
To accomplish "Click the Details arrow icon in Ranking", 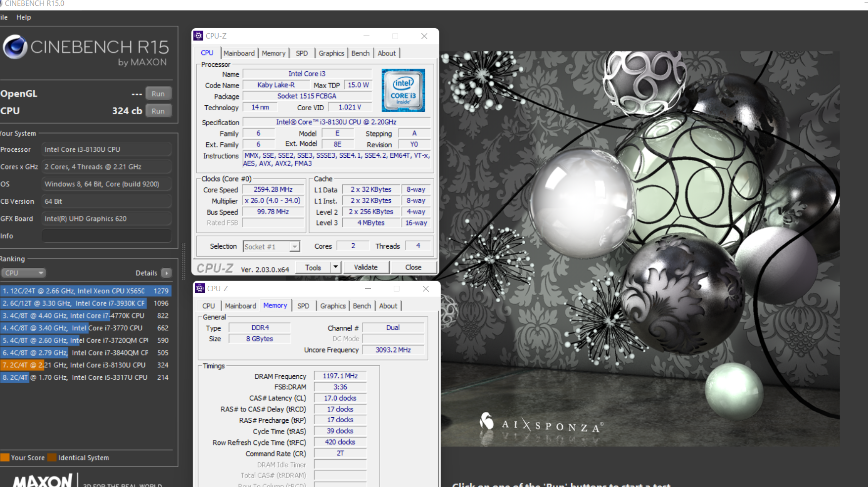I will click(x=167, y=273).
